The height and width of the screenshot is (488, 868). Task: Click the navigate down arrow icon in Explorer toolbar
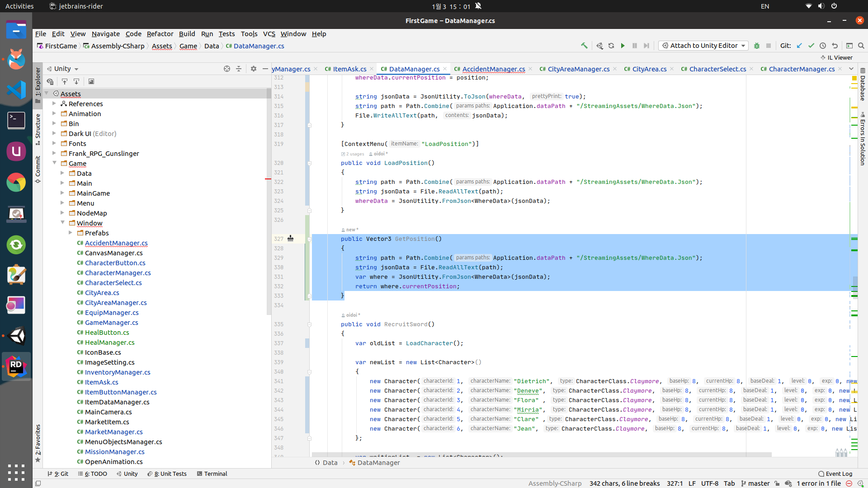[x=76, y=81]
